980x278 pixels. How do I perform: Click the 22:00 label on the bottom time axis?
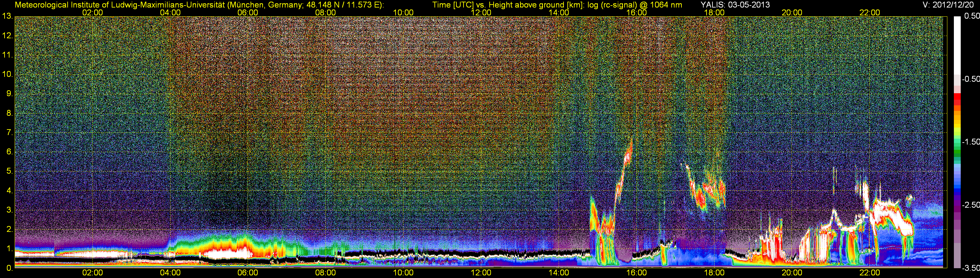coord(870,273)
